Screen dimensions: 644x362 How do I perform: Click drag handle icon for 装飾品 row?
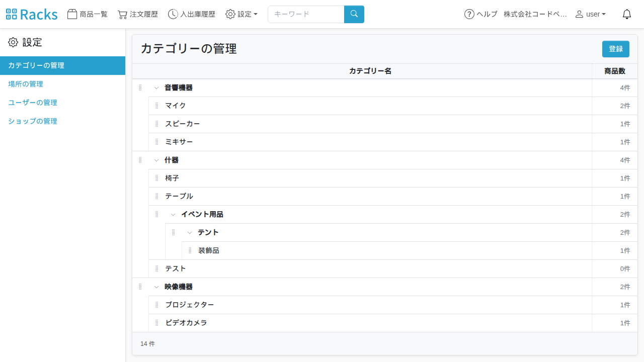pyautogui.click(x=190, y=250)
